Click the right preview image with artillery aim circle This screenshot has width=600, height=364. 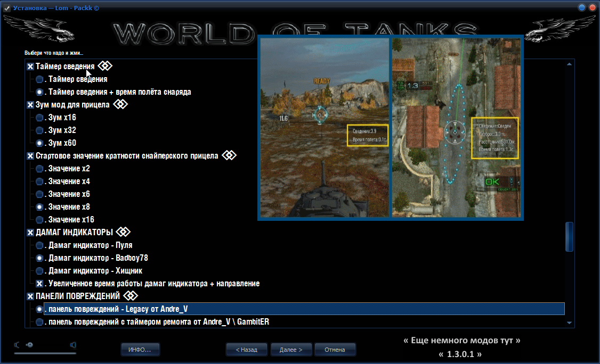tap(456, 127)
